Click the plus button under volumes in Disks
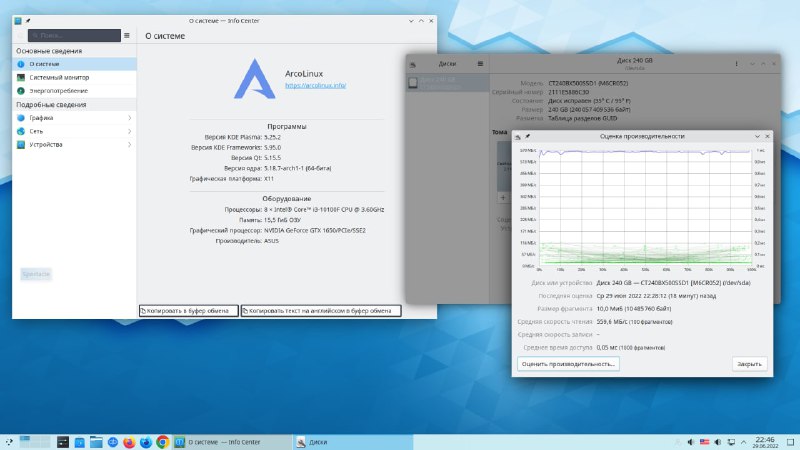800x450 pixels. point(503,197)
